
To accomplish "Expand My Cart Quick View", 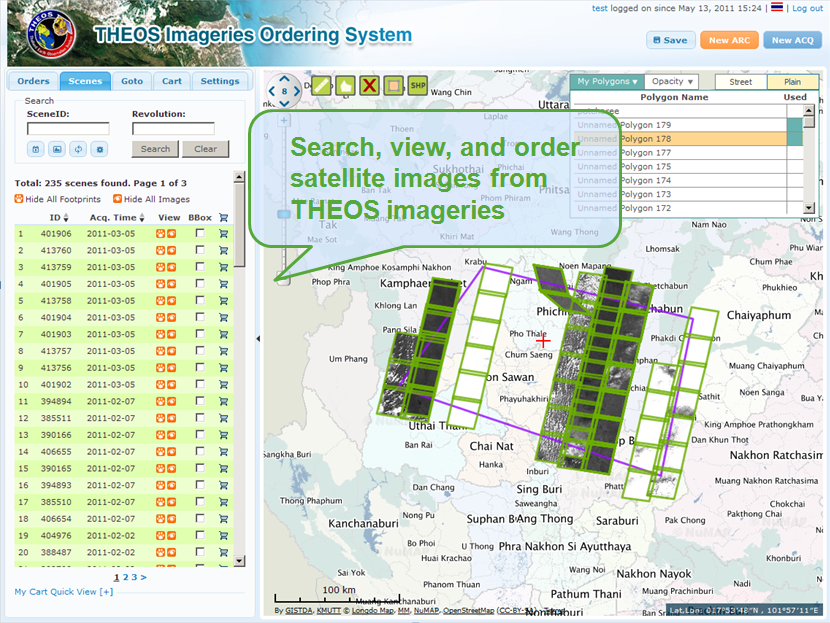I will (64, 592).
